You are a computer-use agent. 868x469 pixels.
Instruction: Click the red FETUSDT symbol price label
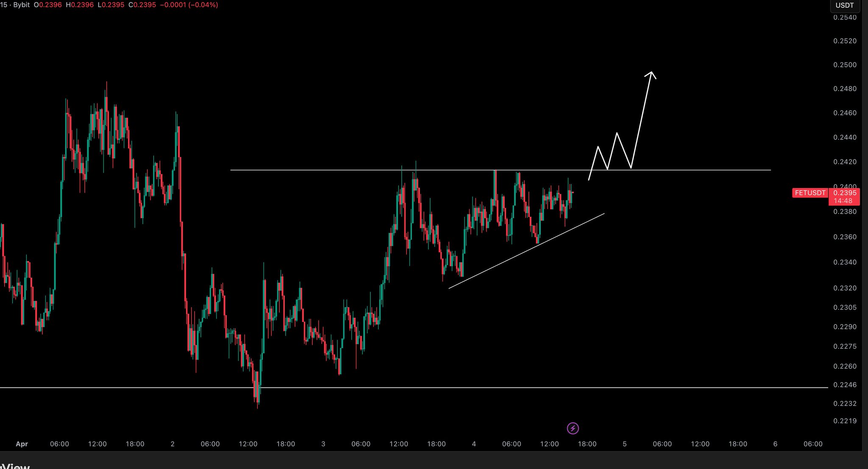pos(810,193)
